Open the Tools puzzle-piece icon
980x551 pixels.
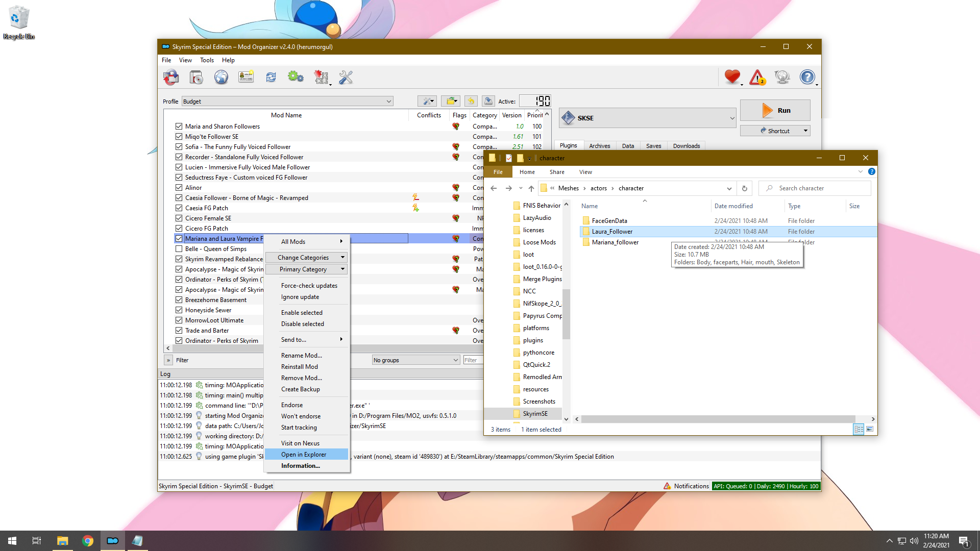(321, 77)
